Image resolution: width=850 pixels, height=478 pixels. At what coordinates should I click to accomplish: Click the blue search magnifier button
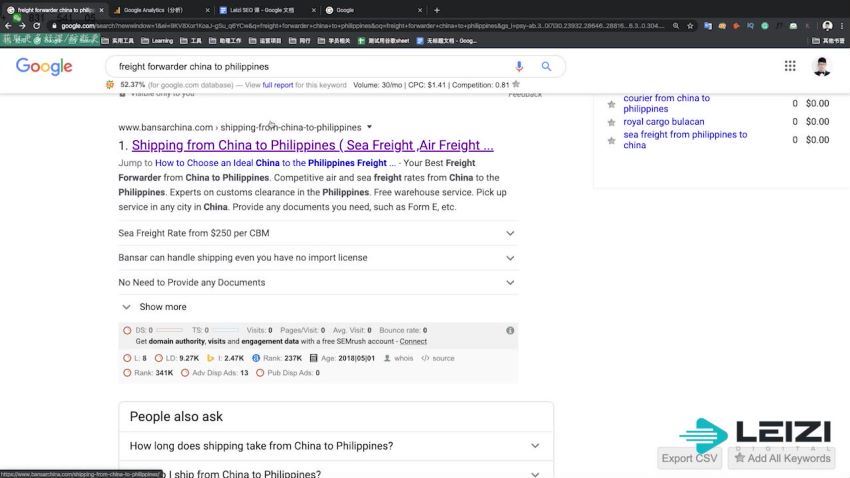546,66
